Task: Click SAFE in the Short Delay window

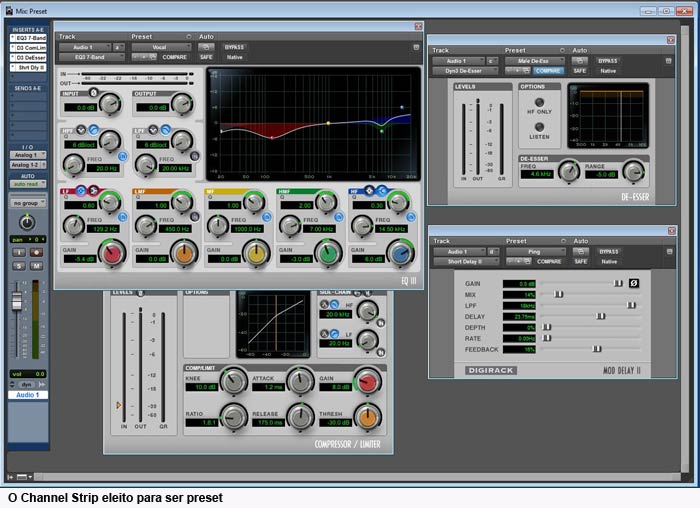Action: pos(581,262)
